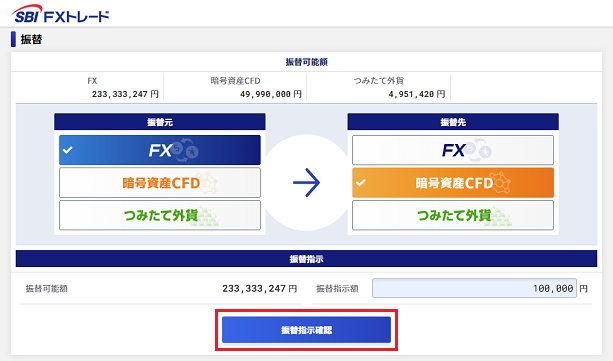The image size is (613, 361).
Task: Select FX as transfer source
Action: pyautogui.click(x=160, y=150)
